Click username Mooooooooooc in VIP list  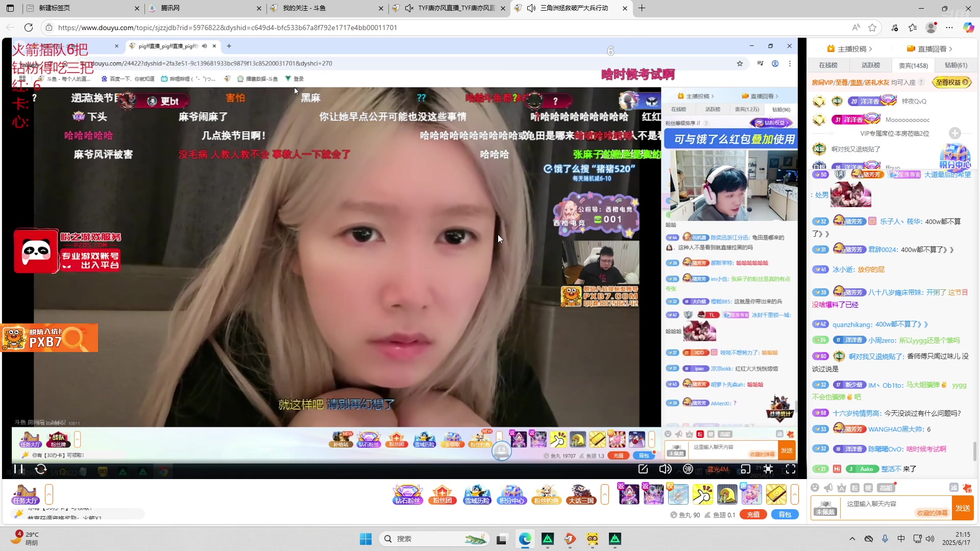[x=908, y=120]
